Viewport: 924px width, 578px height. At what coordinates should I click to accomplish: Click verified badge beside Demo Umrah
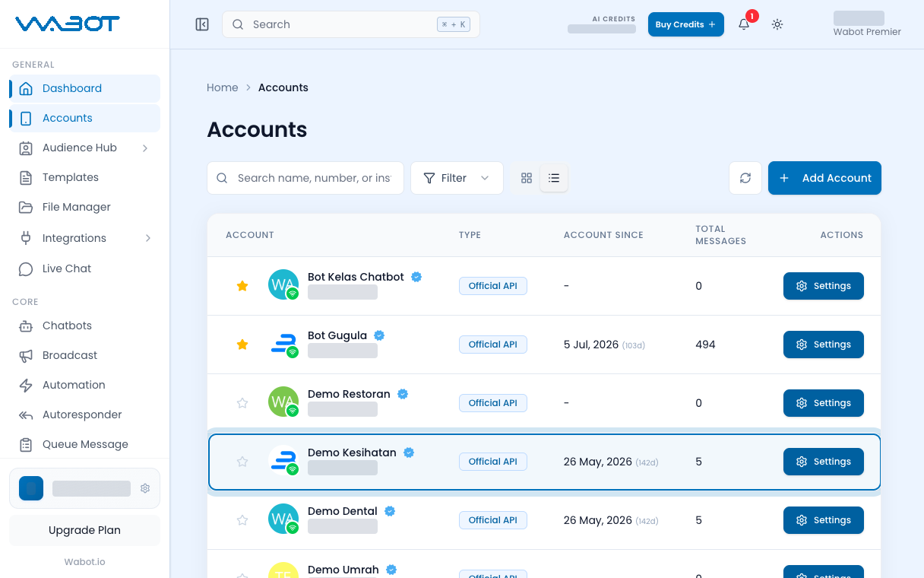pyautogui.click(x=391, y=570)
